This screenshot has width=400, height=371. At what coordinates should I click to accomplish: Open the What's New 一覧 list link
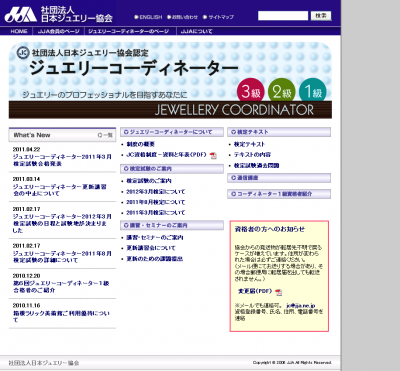105,135
